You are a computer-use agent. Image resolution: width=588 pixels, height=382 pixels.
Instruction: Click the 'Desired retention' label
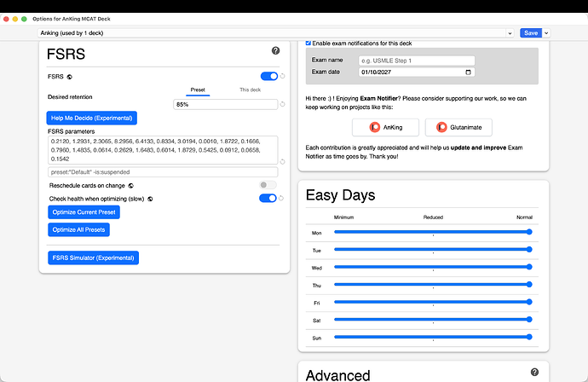(70, 97)
